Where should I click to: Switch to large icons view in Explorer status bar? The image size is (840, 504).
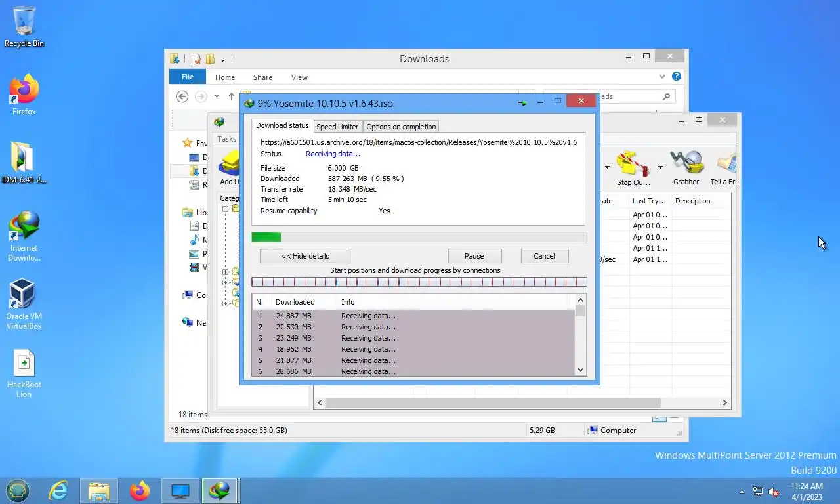(x=674, y=417)
